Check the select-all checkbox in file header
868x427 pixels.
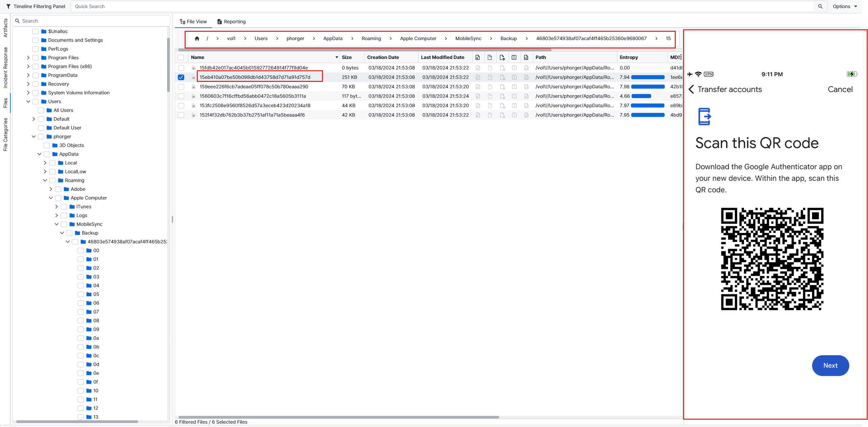181,57
